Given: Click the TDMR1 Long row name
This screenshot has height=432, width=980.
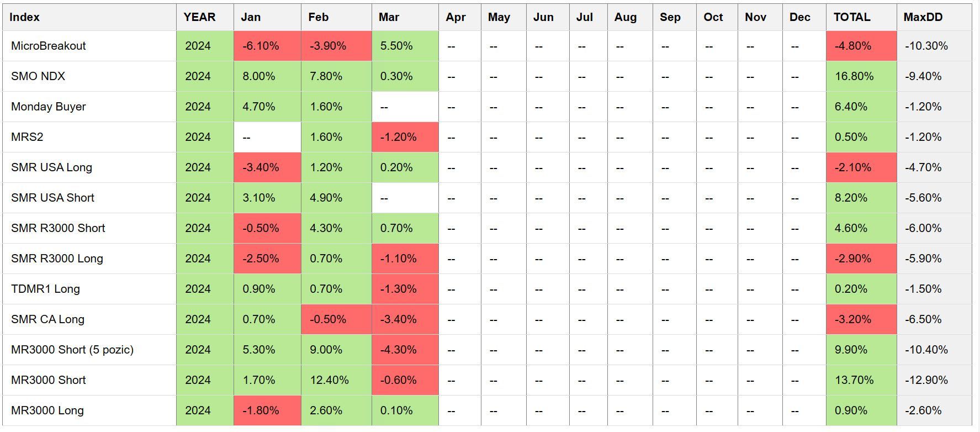Looking at the screenshot, I should (45, 289).
